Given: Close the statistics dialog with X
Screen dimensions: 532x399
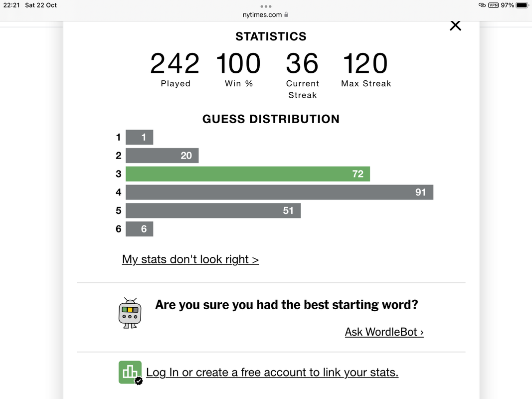Looking at the screenshot, I should (x=455, y=25).
